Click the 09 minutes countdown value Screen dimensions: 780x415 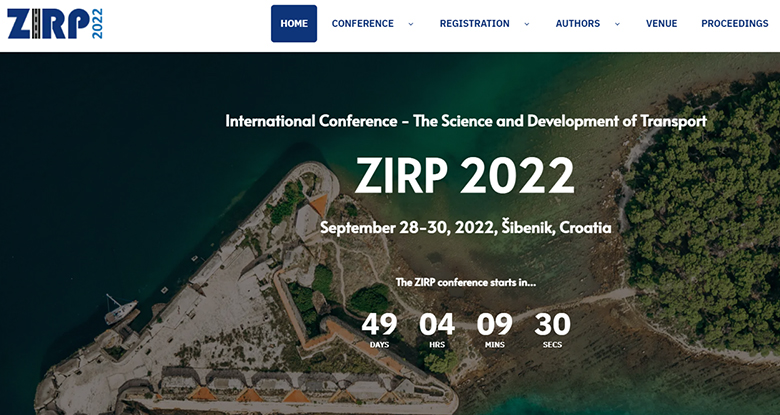click(x=494, y=325)
